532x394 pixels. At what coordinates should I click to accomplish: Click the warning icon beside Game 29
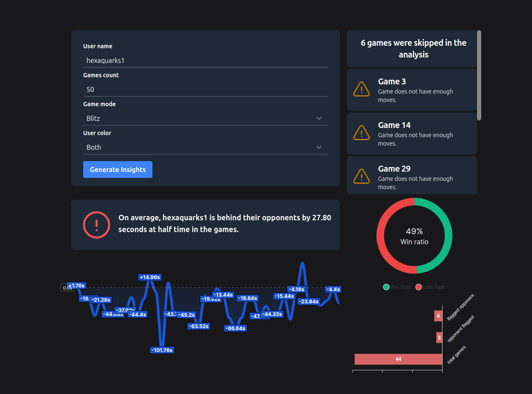[361, 176]
